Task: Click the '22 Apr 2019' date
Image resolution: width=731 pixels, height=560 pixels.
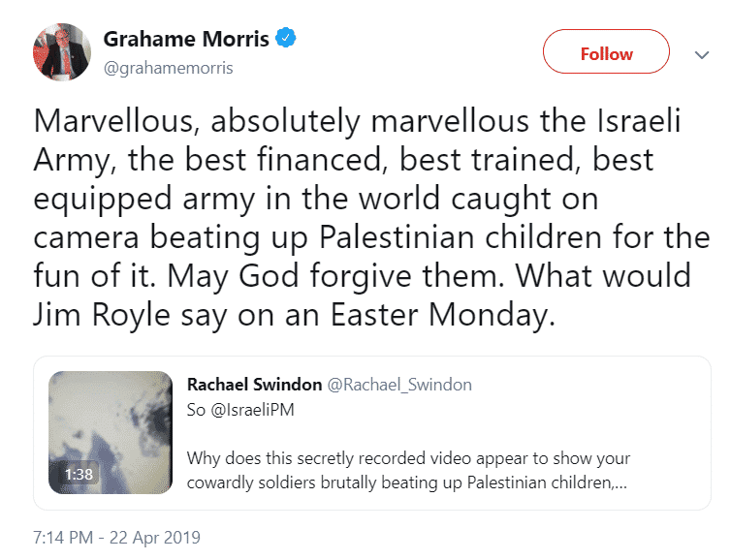Action: (155, 538)
